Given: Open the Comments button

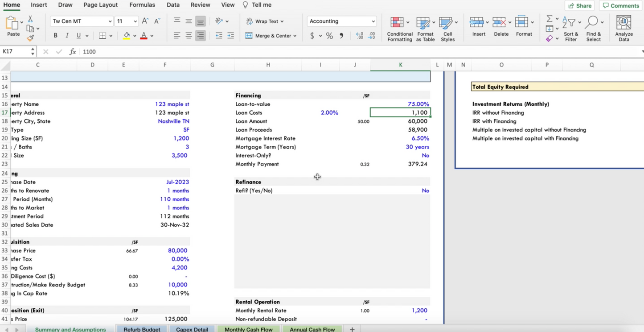Looking at the screenshot, I should point(621,5).
